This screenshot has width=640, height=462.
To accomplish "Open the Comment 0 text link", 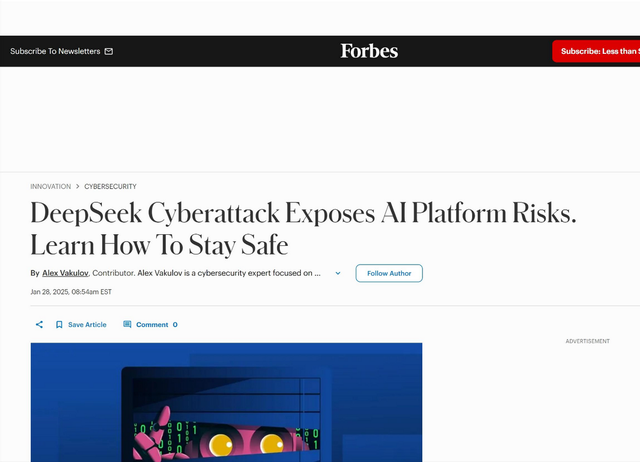I will click(156, 325).
